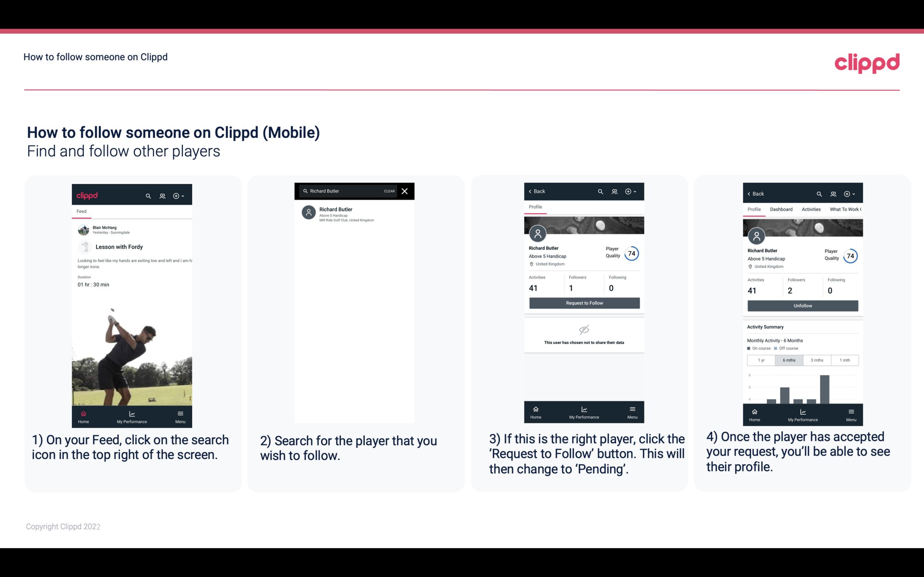The width and height of the screenshot is (924, 577).
Task: Select the Dashboard tab on player page
Action: (781, 209)
